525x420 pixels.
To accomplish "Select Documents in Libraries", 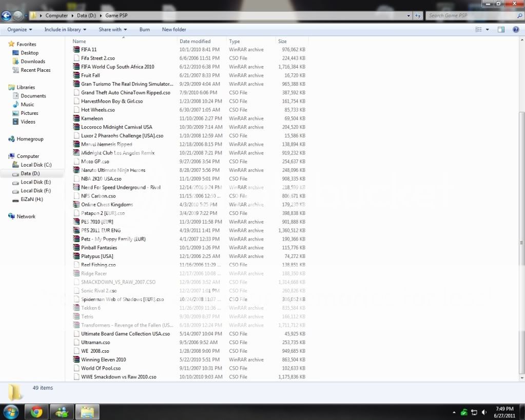I will coord(33,96).
